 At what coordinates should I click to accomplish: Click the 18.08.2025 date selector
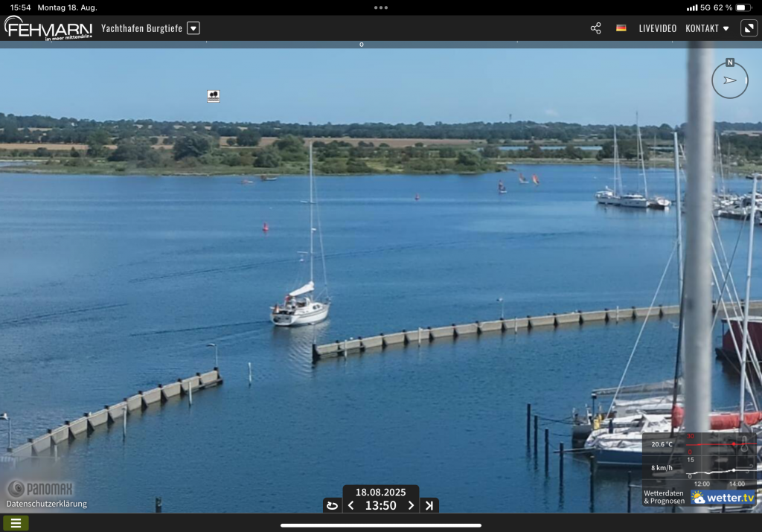380,492
